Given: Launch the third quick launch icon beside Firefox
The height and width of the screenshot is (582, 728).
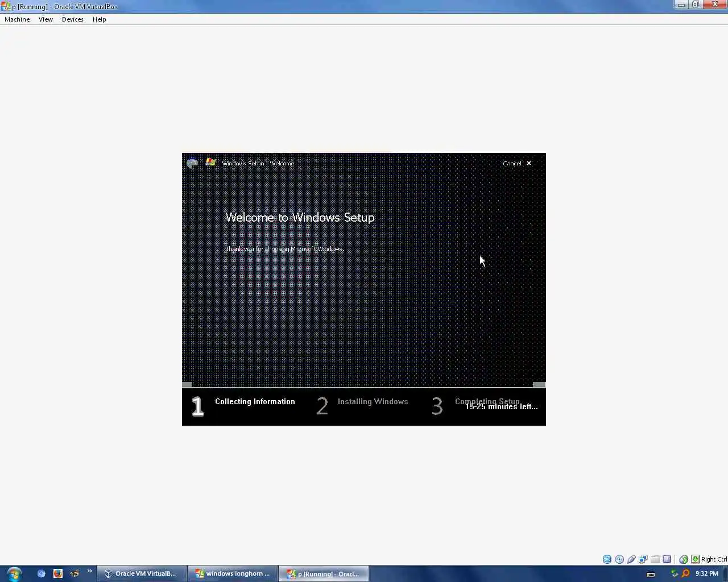Looking at the screenshot, I should [75, 573].
